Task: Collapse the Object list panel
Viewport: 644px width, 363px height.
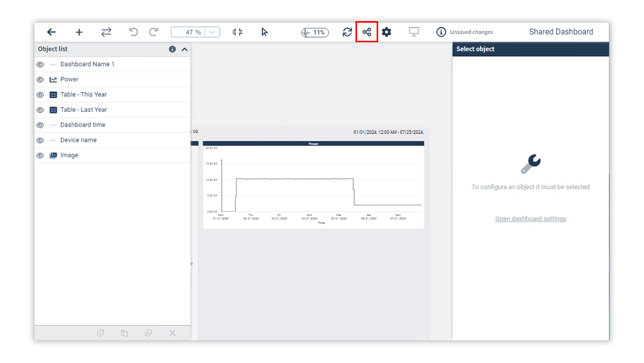Action: click(184, 49)
